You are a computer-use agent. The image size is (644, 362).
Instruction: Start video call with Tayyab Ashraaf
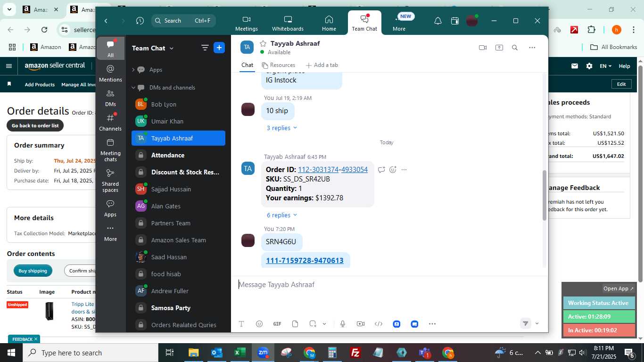pos(483,48)
